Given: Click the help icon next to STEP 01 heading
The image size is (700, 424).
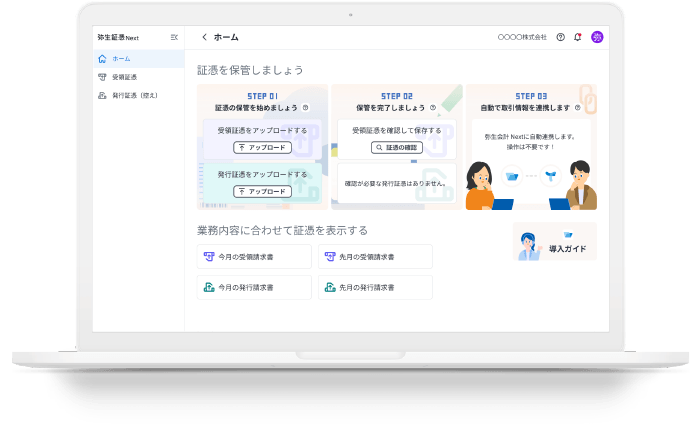Looking at the screenshot, I should tap(305, 107).
